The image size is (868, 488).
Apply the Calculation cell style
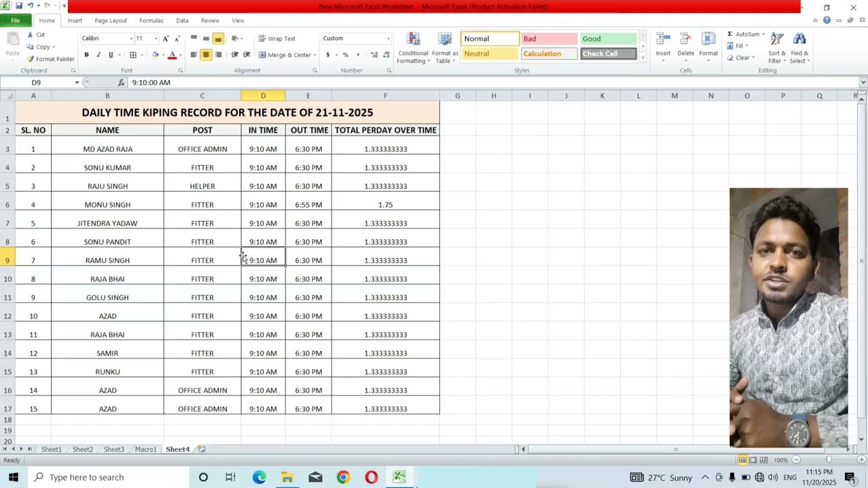coord(549,54)
